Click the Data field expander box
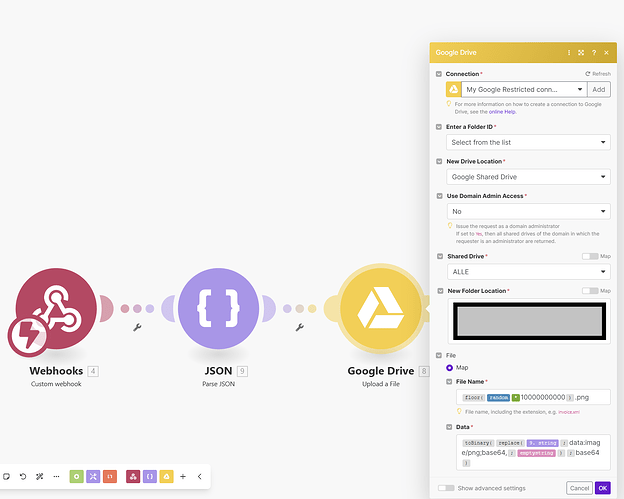624x499 pixels. [x=449, y=427]
